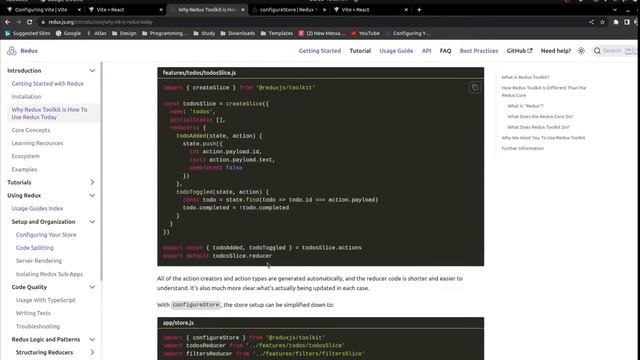Screen dimensions: 640x360
Task: Open 'Usage With TypeScript' sidebar link
Action: [46, 300]
